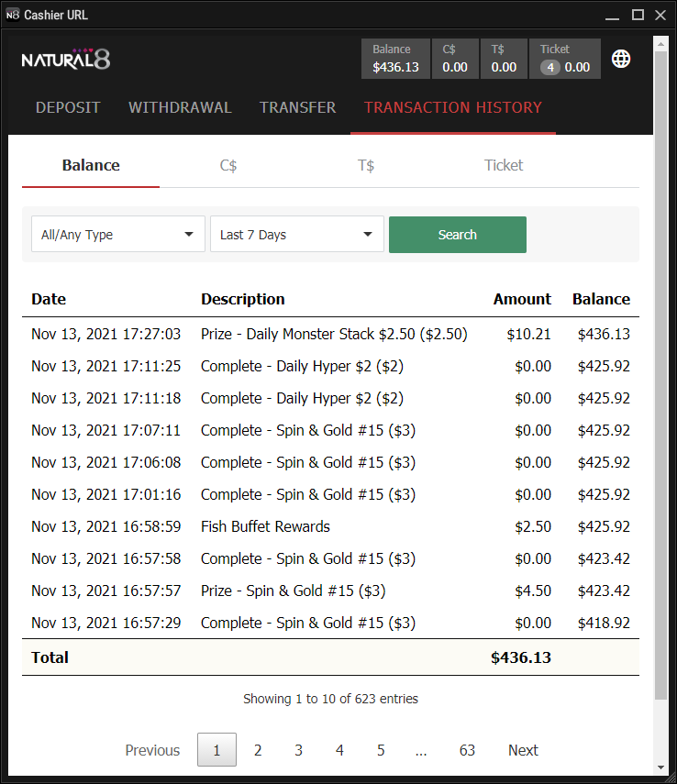Jump to page 63
This screenshot has width=677, height=784.
(467, 750)
